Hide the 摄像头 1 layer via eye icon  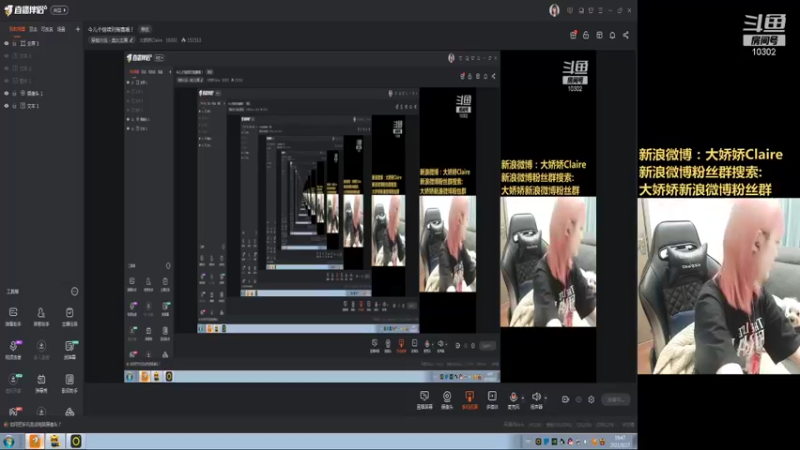coord(7,93)
